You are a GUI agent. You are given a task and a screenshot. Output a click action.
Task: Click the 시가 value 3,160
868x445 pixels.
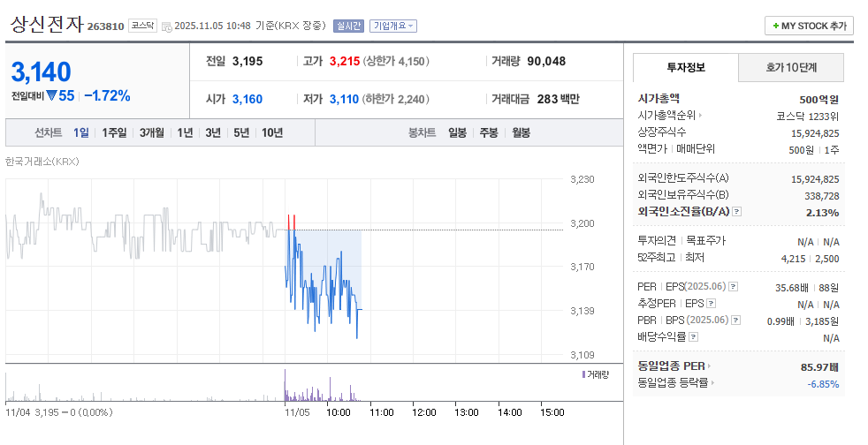click(247, 99)
